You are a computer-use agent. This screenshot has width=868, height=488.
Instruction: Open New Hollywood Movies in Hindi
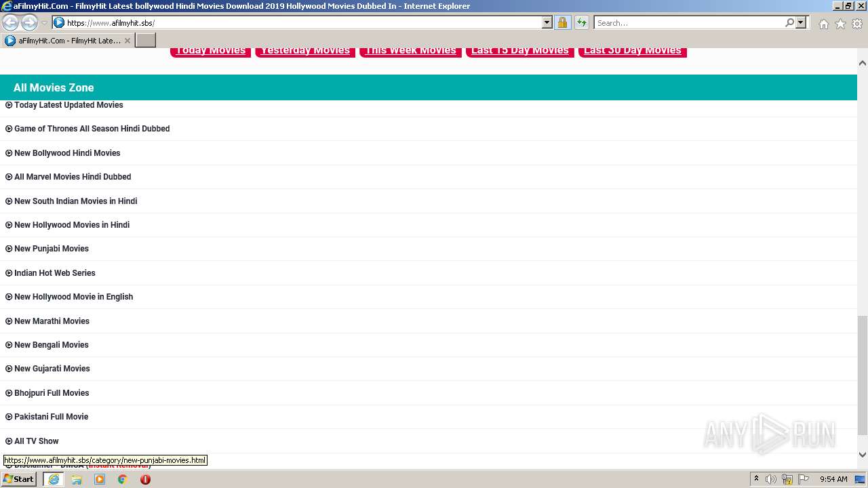(72, 225)
